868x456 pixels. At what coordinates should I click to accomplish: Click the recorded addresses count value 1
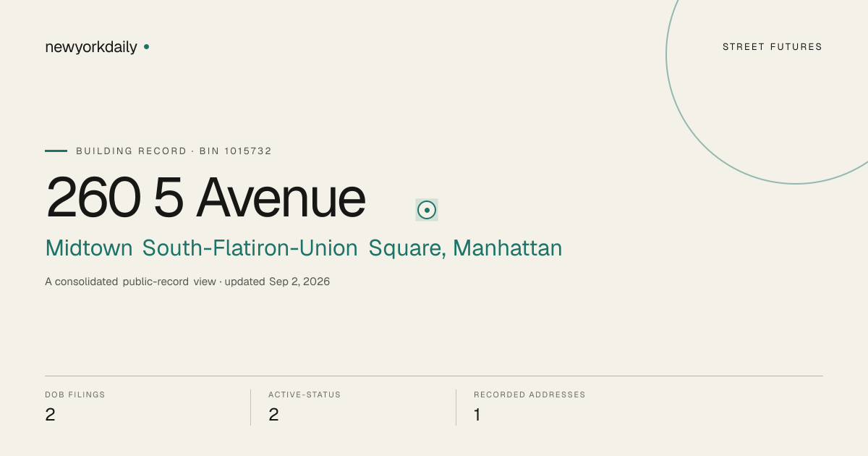pos(477,415)
